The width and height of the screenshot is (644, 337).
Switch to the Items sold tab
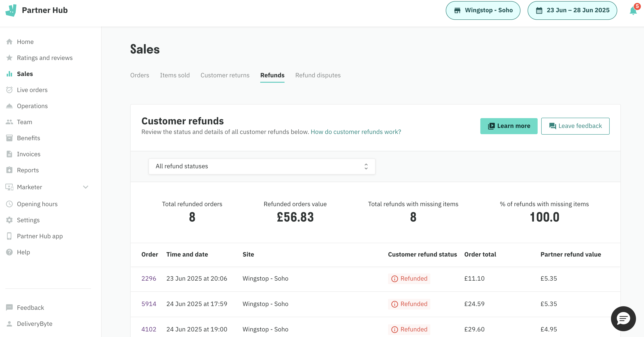[175, 75]
